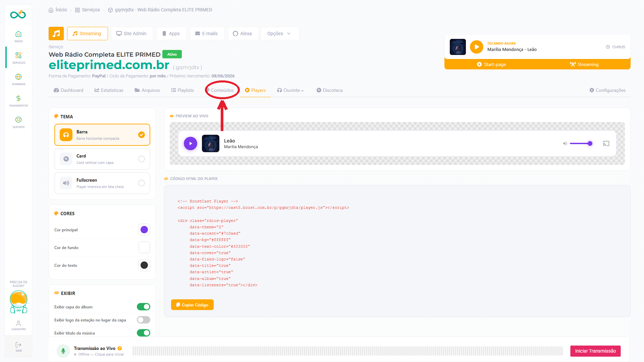Select the Card theme option
This screenshot has width=644, height=362.
[102, 159]
